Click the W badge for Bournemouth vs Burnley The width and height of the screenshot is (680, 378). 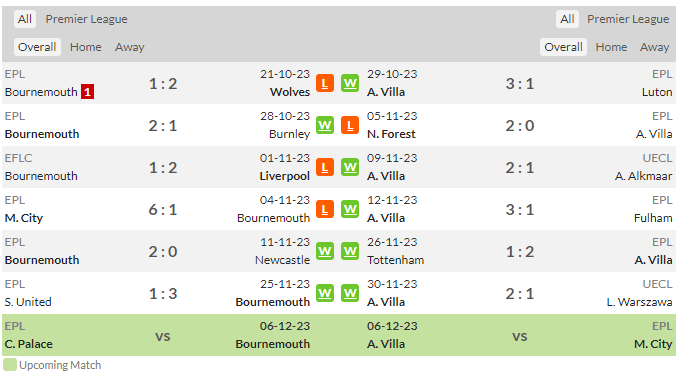pos(325,125)
